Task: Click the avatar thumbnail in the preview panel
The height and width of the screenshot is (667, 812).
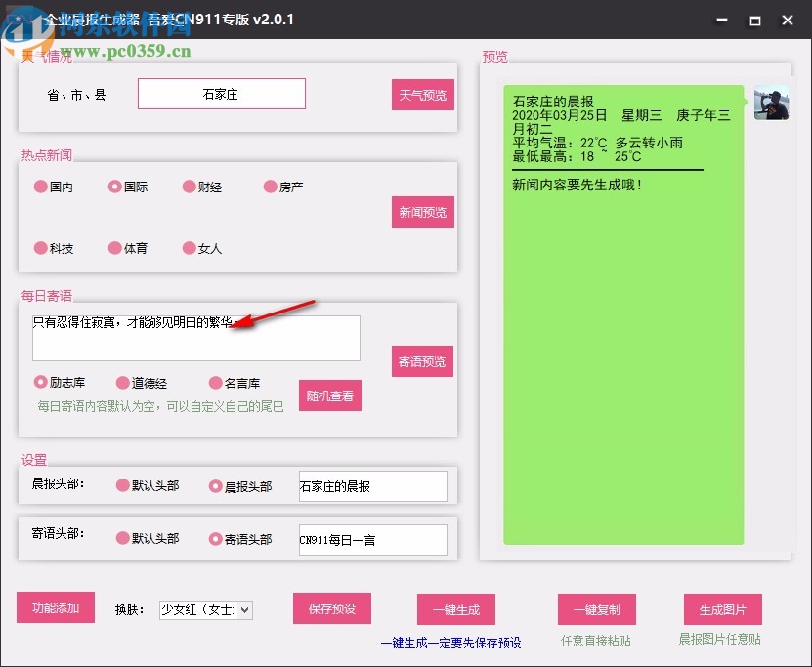Action: coord(771,104)
